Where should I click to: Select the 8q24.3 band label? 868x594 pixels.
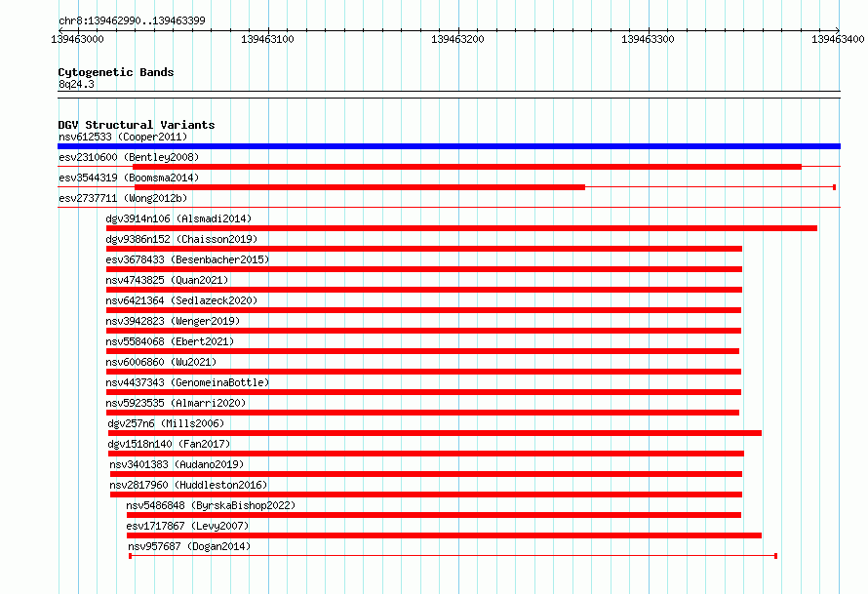tap(76, 84)
